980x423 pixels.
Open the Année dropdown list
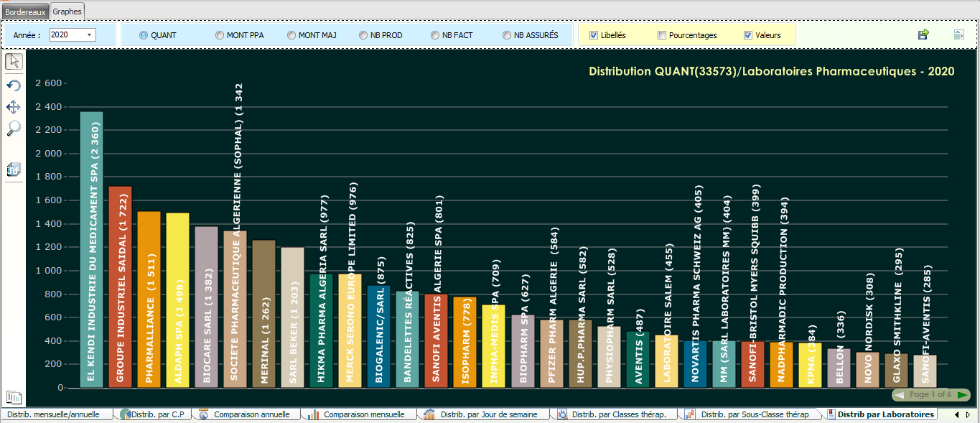pyautogui.click(x=90, y=34)
